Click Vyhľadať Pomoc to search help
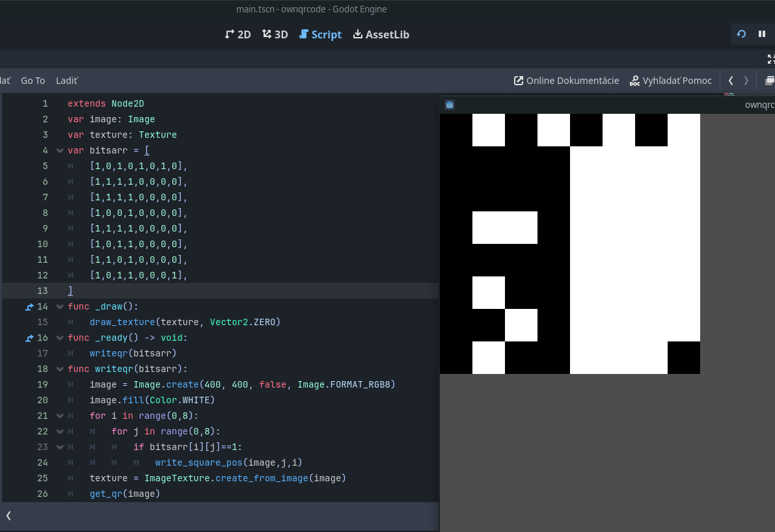The width and height of the screenshot is (775, 532). point(670,81)
